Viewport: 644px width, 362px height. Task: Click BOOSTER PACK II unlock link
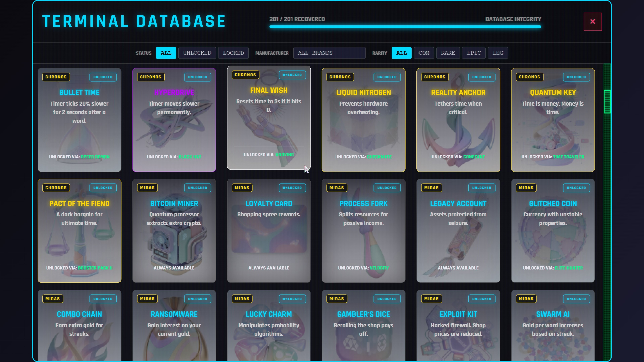tap(95, 268)
